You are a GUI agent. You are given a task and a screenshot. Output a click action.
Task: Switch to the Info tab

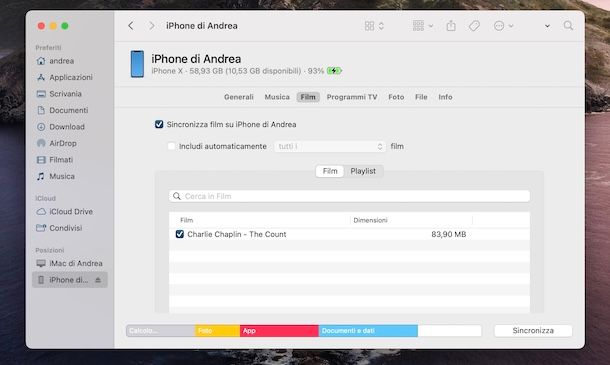coord(445,97)
